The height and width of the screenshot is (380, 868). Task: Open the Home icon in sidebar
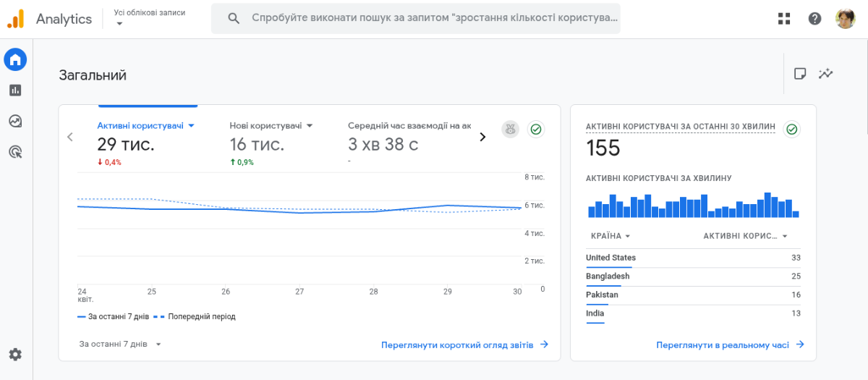coord(15,59)
